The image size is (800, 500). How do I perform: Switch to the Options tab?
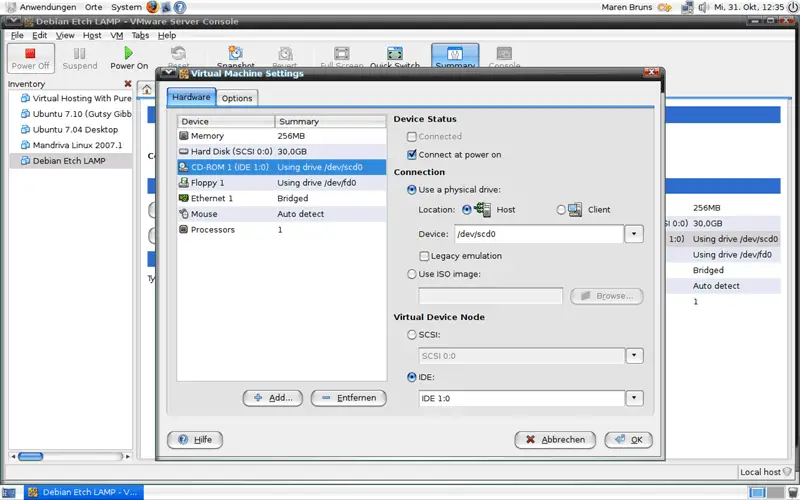coord(237,98)
